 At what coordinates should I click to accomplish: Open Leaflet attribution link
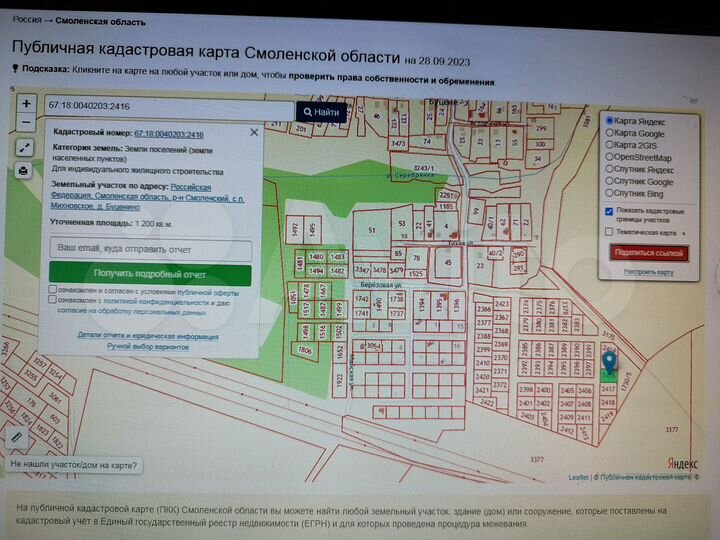578,478
